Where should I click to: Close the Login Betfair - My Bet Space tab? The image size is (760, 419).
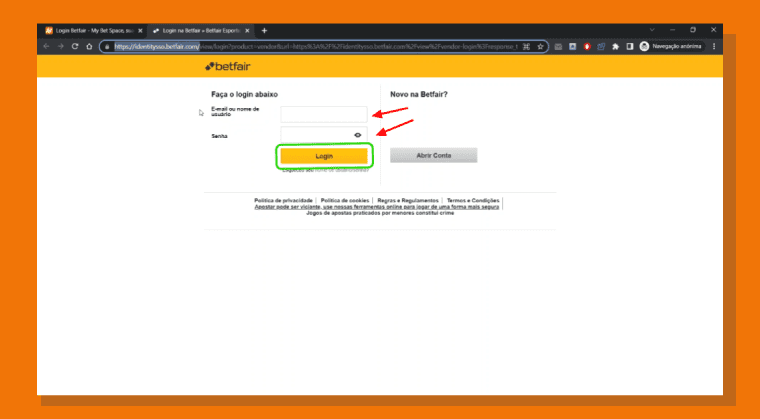tap(140, 31)
